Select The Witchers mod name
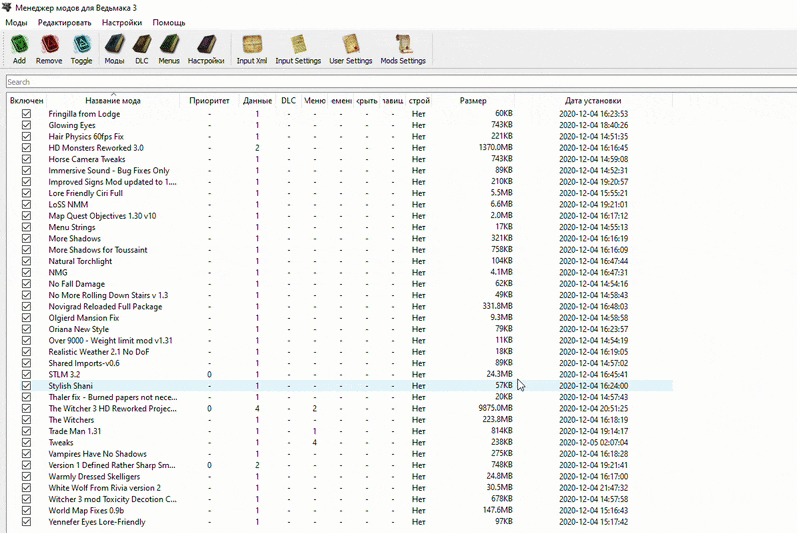 pos(71,420)
